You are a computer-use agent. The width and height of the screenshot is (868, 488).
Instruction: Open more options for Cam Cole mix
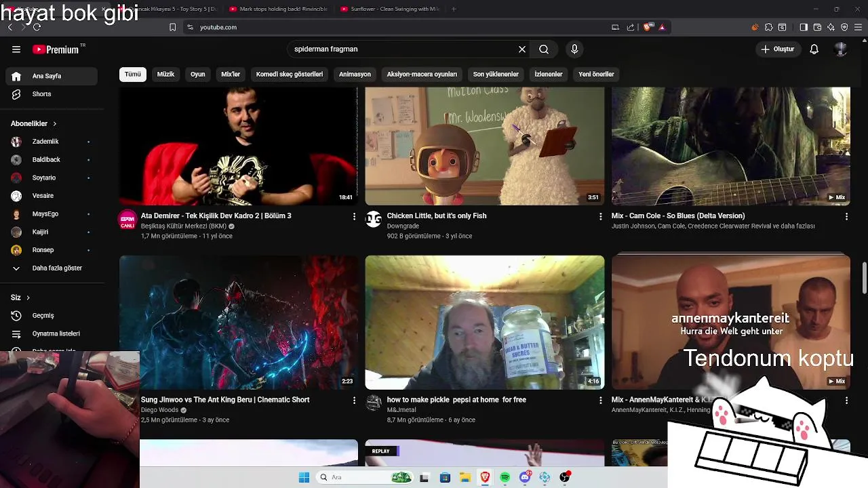coord(846,216)
